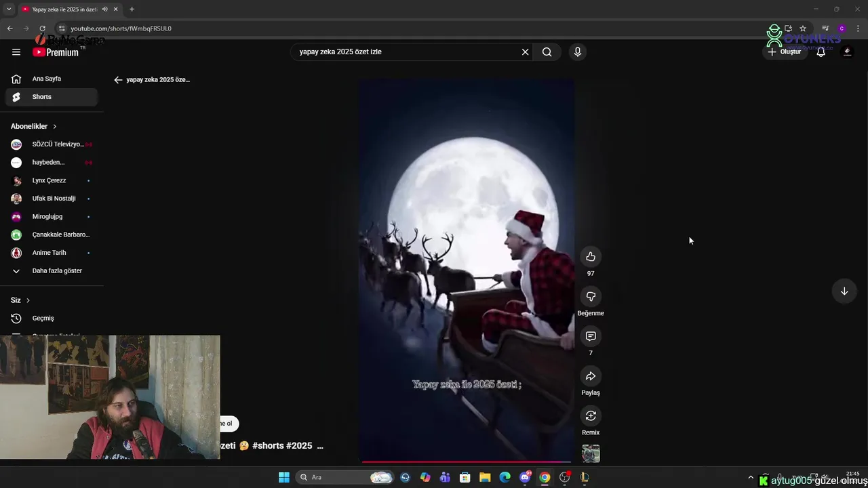Open the Oluştur create menu
Screen dimensions: 868x488
coord(785,52)
